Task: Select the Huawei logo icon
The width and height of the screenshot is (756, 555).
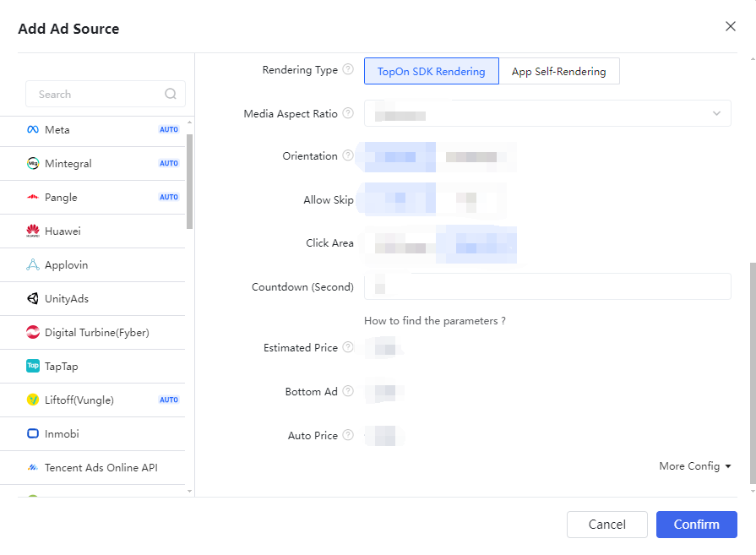Action: 33,231
